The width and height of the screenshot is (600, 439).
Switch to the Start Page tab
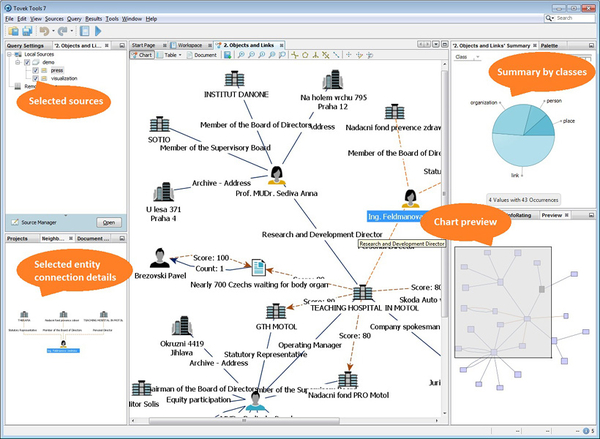coord(148,45)
